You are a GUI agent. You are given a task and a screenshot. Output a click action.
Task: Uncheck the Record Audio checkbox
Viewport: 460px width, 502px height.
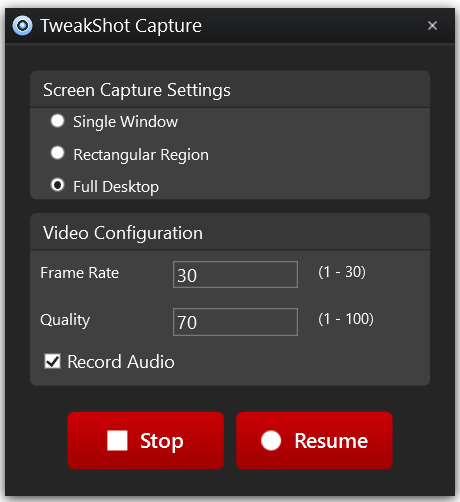tap(52, 361)
